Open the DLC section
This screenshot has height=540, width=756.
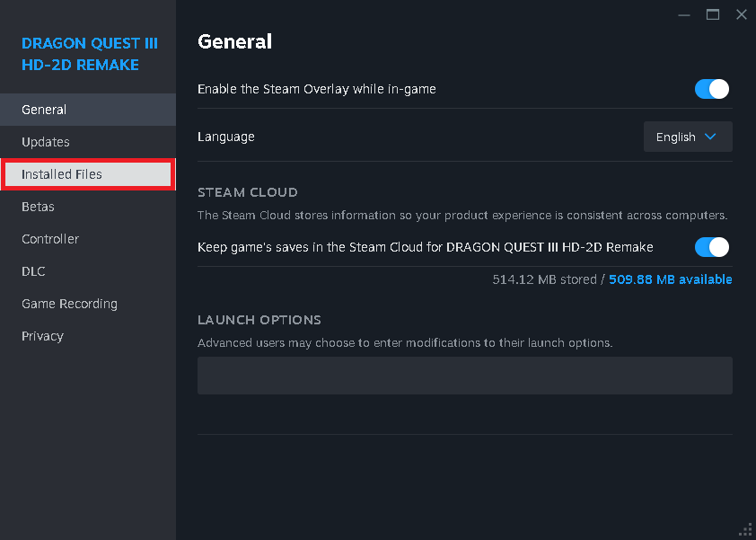click(33, 271)
